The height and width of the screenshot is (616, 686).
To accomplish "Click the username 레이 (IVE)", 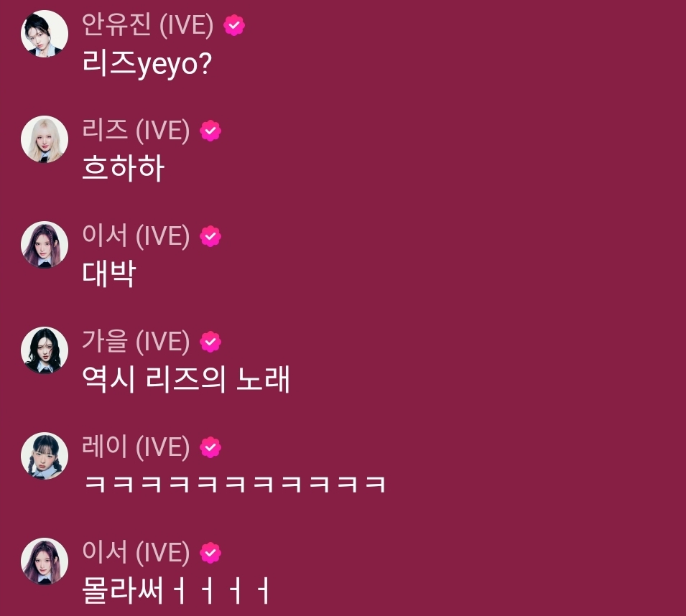I will click(x=136, y=447).
